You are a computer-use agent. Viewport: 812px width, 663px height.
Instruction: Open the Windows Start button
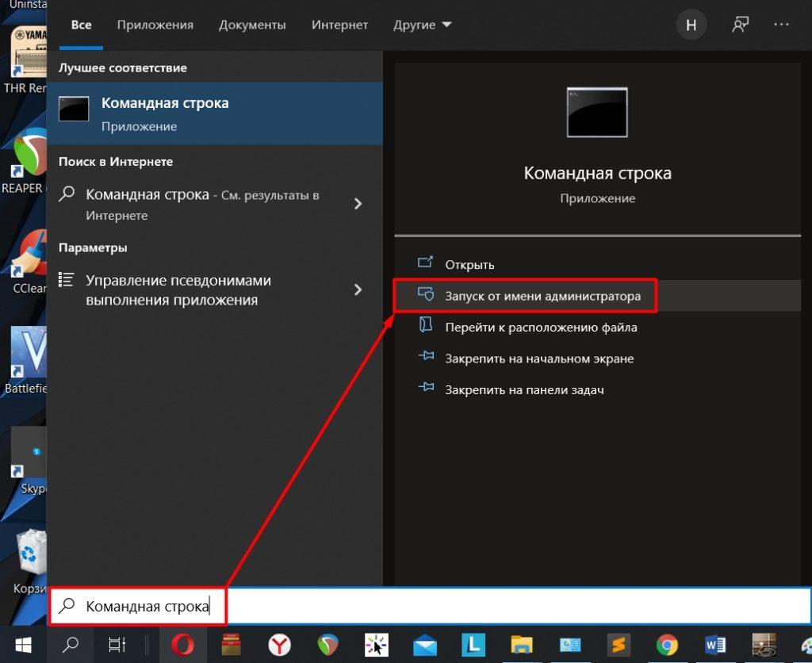pyautogui.click(x=23, y=645)
